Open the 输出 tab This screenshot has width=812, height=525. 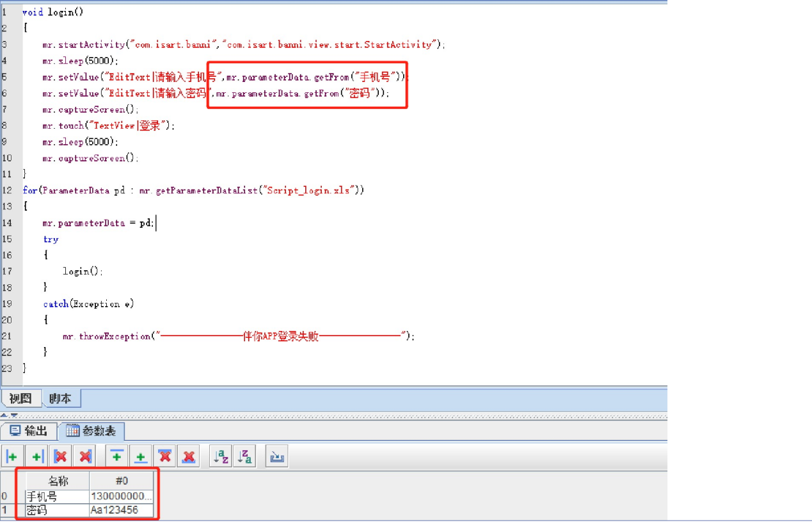pos(29,431)
